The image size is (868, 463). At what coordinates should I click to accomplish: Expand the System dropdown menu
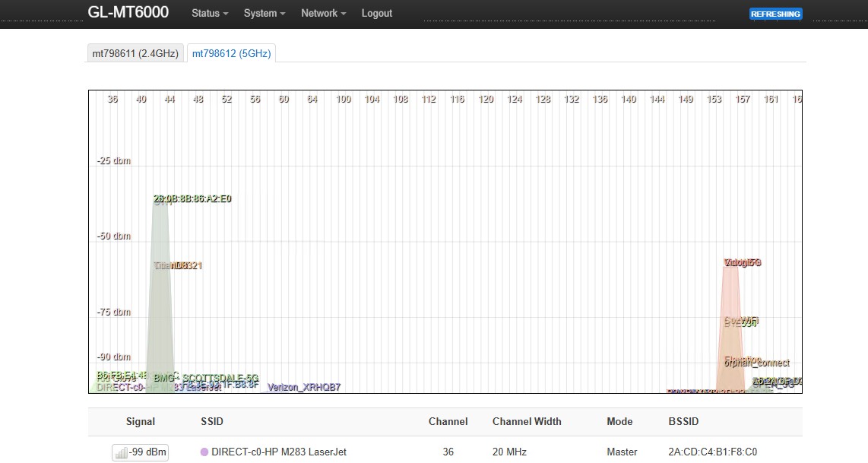pos(265,13)
